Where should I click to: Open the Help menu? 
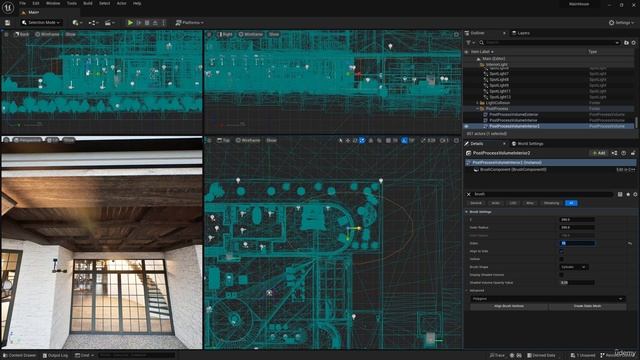[137, 3]
